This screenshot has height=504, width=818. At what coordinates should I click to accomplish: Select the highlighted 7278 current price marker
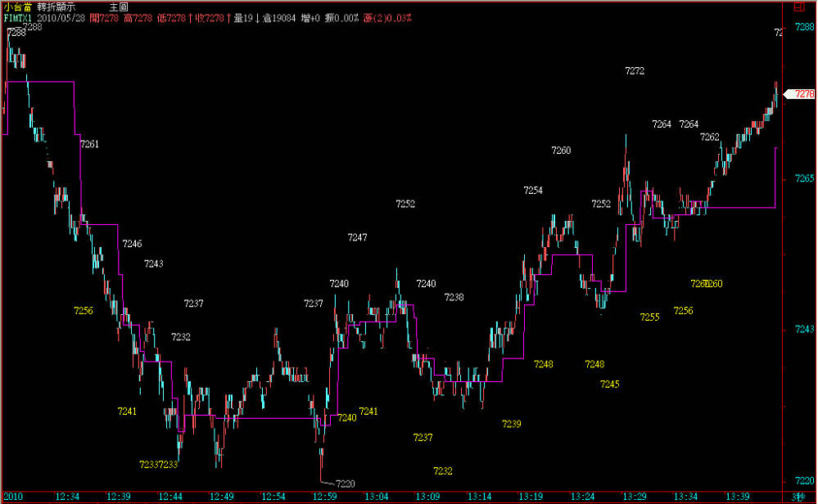pos(801,94)
